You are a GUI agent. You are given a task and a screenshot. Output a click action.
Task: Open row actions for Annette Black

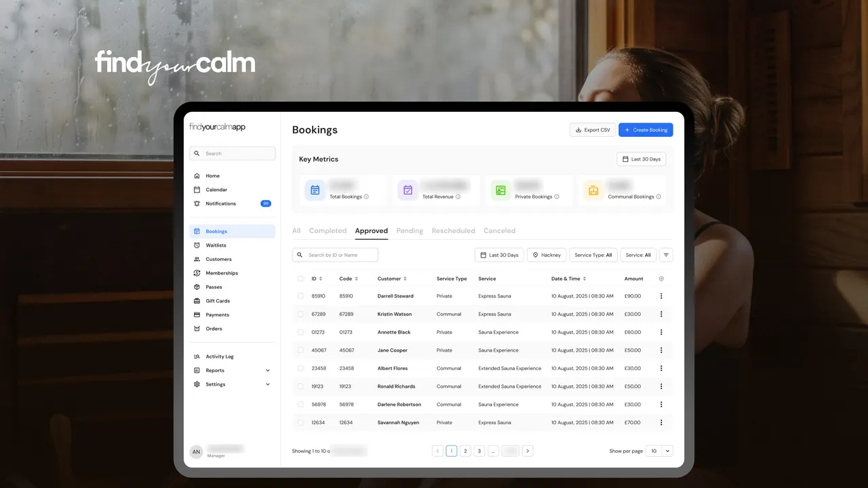[x=661, y=332]
